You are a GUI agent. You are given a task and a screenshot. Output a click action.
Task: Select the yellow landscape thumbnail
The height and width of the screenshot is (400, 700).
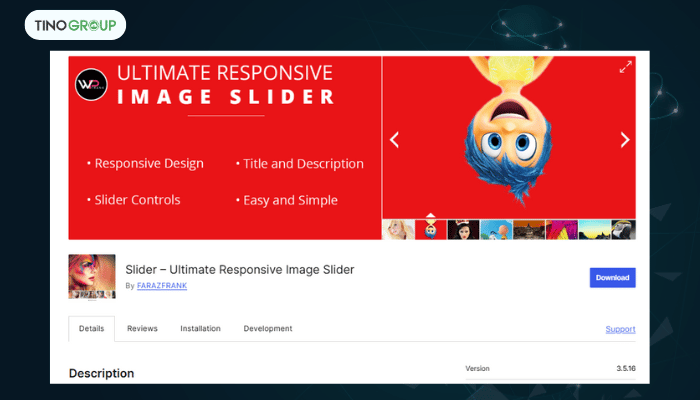[x=594, y=229]
